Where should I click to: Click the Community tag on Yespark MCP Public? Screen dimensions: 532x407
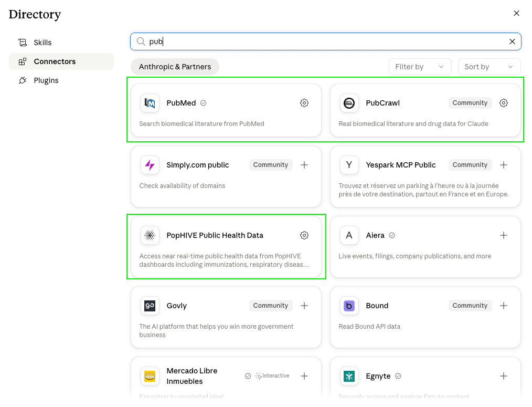(x=470, y=165)
